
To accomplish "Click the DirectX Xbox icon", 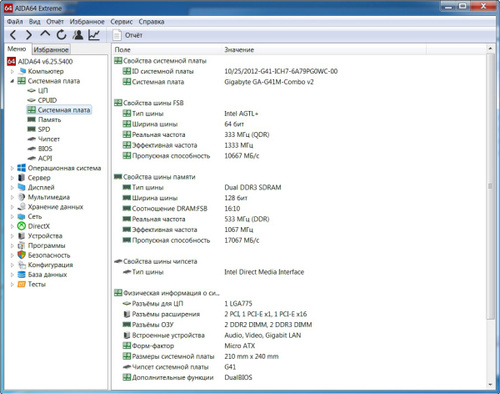I will pos(21,226).
